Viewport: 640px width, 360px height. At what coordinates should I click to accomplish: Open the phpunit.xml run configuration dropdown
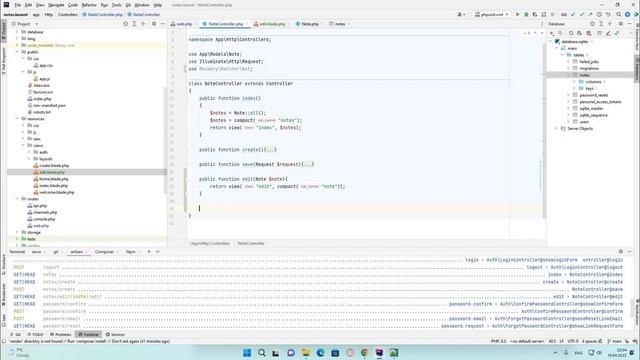click(492, 14)
